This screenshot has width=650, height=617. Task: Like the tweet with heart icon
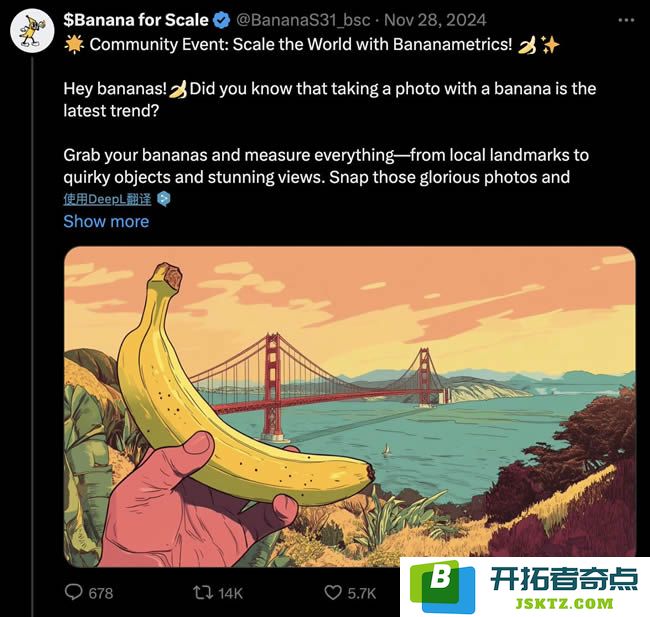tap(333, 593)
